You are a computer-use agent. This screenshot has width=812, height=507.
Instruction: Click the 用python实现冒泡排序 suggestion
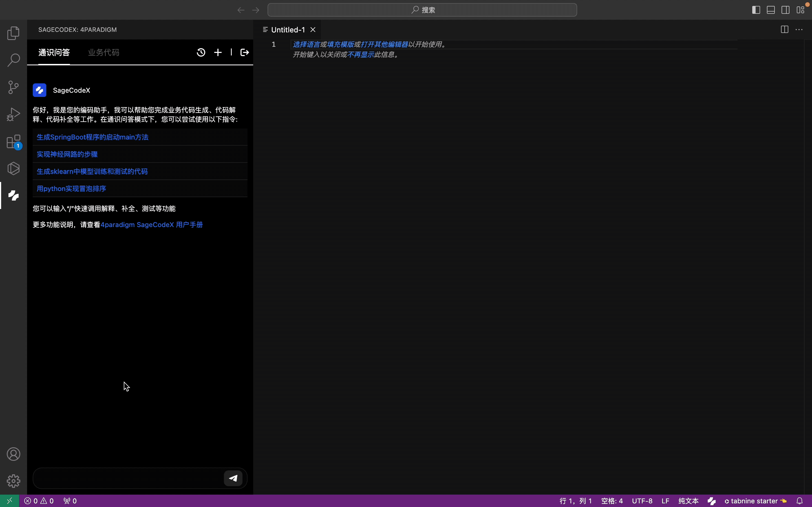[x=71, y=188]
